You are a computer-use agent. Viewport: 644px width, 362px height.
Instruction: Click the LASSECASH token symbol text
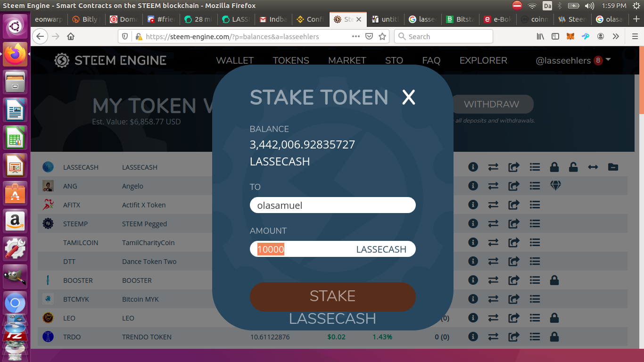tap(81, 167)
